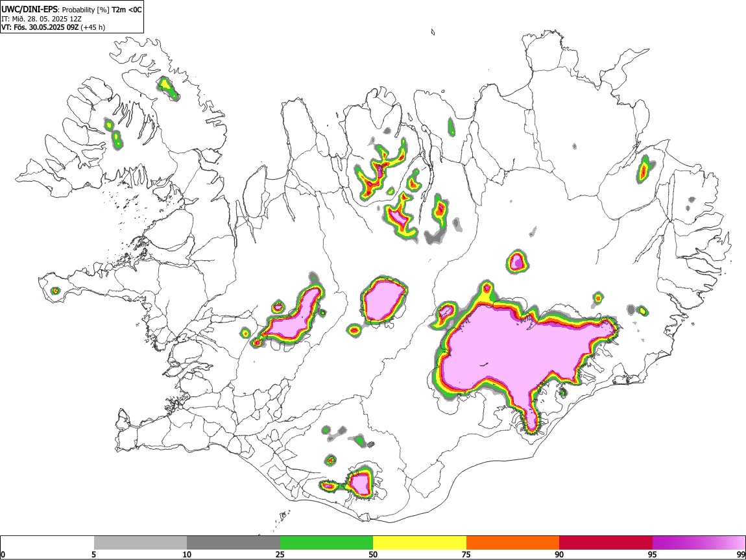Click the dark gray 10-25 legend swatch

point(234,543)
